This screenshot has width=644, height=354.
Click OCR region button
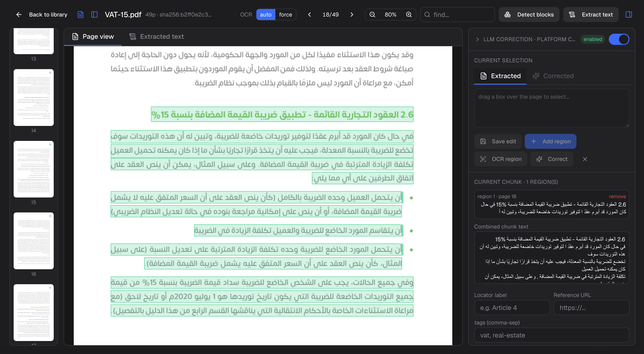pos(501,159)
